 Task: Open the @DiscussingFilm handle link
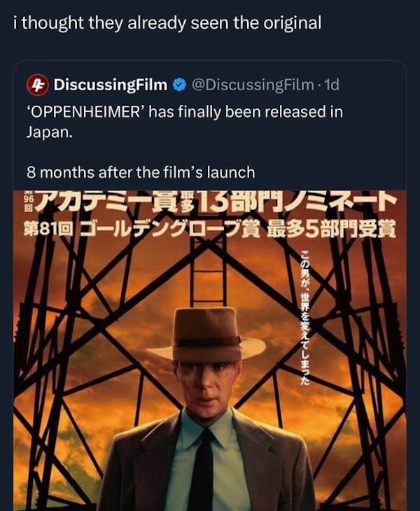[x=255, y=85]
